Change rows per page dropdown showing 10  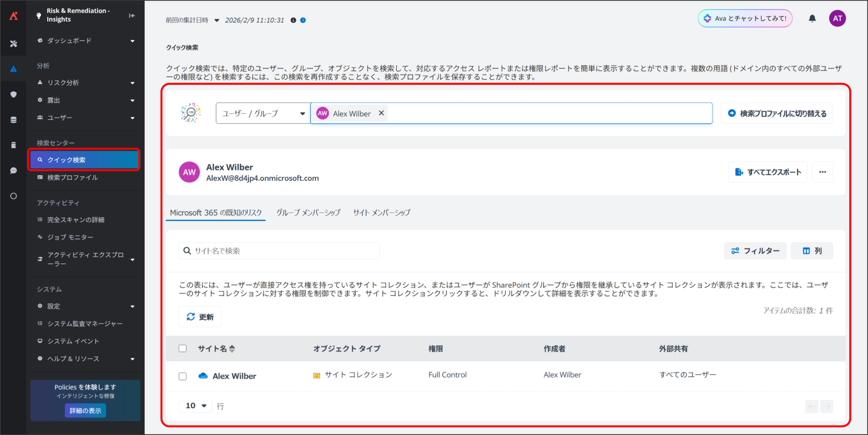(196, 406)
